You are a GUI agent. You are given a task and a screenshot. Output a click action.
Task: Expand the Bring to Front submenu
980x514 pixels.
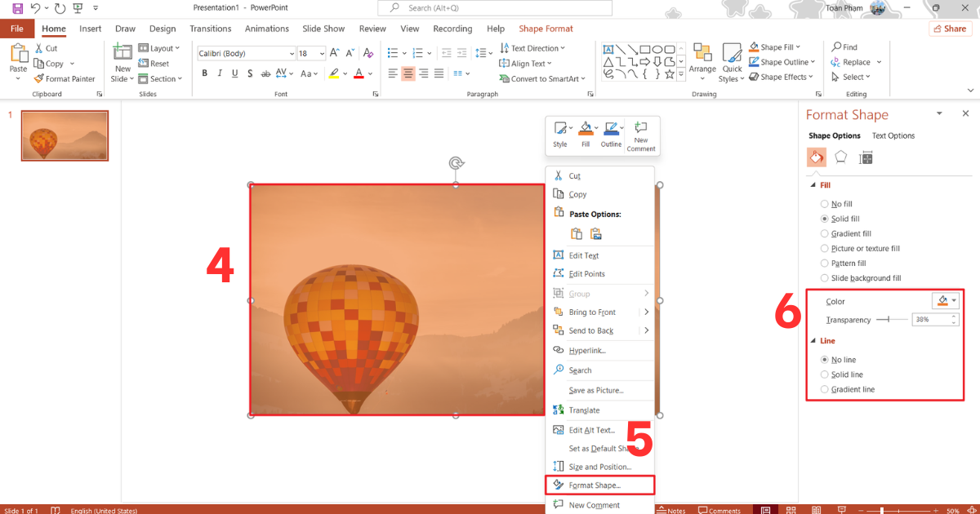645,312
